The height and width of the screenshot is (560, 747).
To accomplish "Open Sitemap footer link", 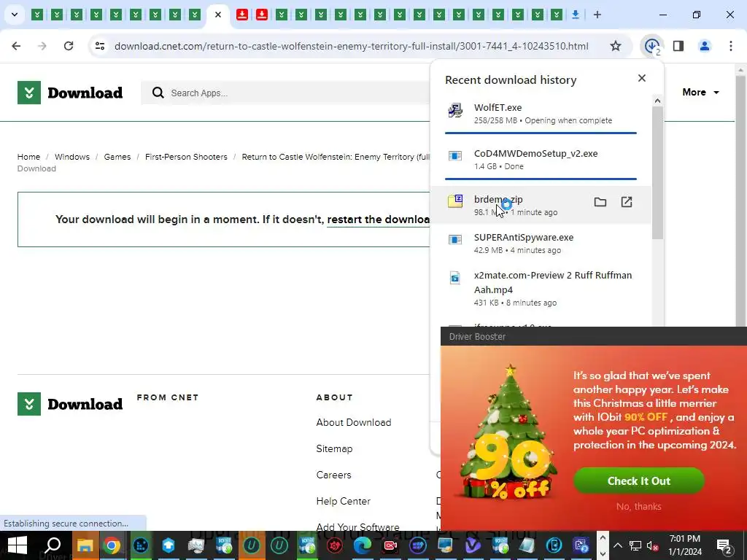I will pos(334,448).
